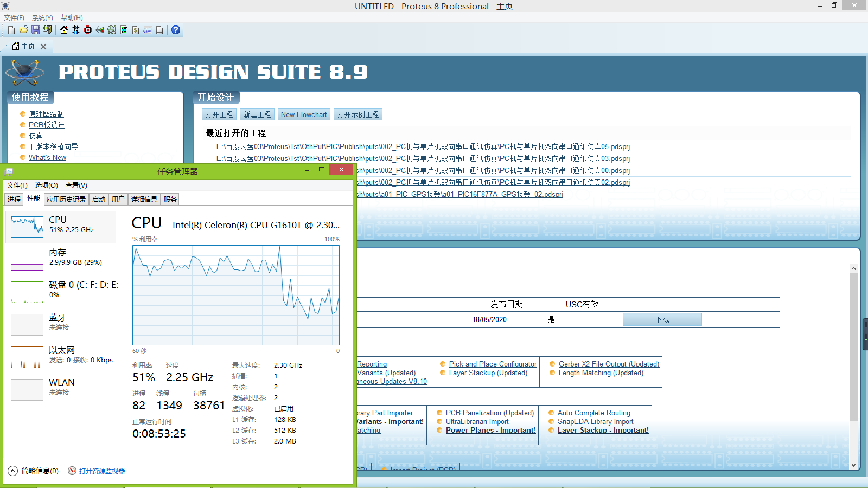868x488 pixels.
Task: Open PCB Layout red chip icon
Action: tap(88, 30)
